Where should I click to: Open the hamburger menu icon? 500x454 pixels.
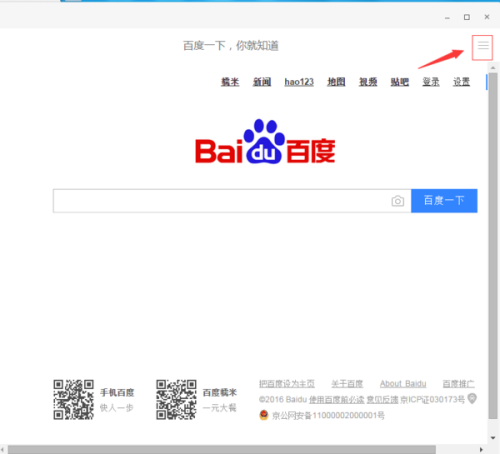[483, 45]
